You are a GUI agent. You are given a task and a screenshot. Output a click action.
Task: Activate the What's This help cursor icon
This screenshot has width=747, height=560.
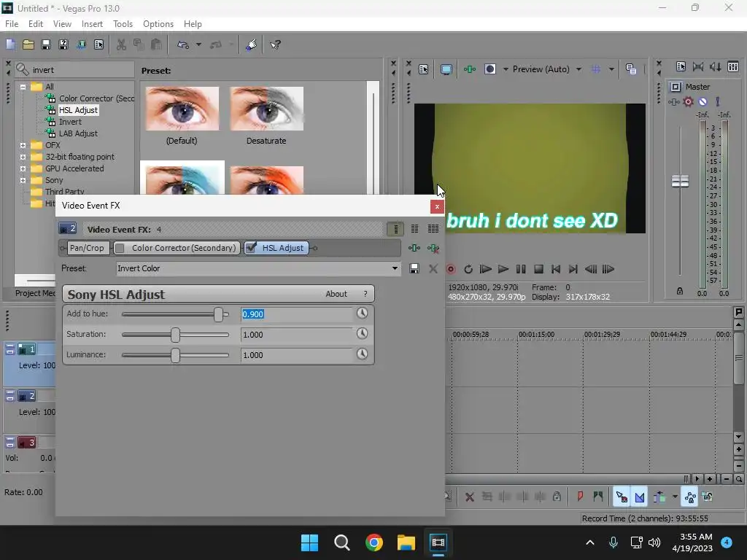tap(275, 44)
